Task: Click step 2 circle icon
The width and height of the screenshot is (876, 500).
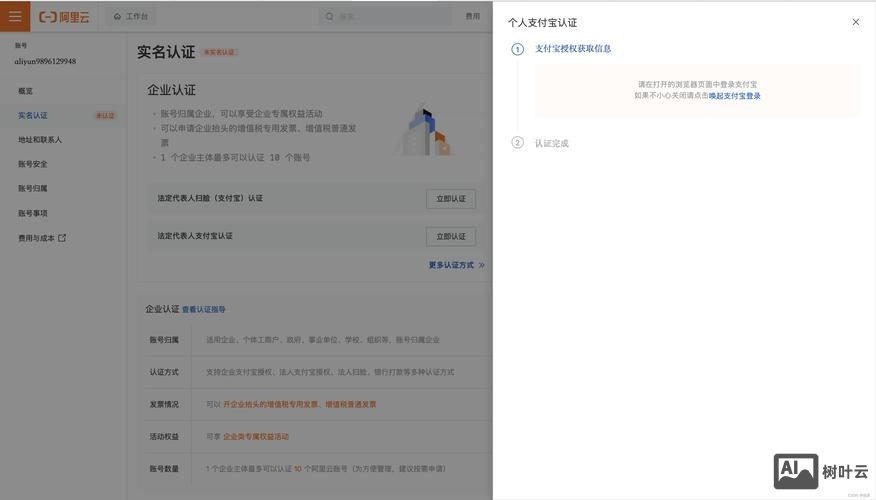Action: pos(517,143)
